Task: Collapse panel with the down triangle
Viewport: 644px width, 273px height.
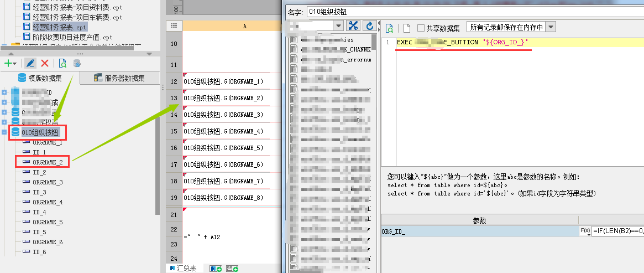Action: tap(149, 54)
